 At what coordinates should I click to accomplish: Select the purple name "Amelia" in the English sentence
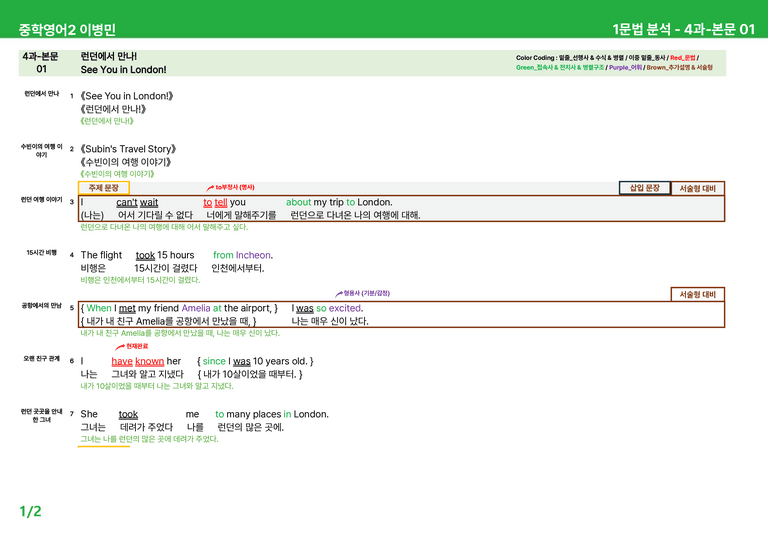click(196, 308)
